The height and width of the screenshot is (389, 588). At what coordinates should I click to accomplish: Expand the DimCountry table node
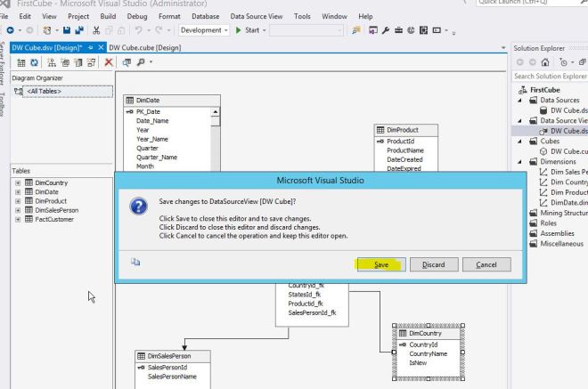(x=17, y=182)
